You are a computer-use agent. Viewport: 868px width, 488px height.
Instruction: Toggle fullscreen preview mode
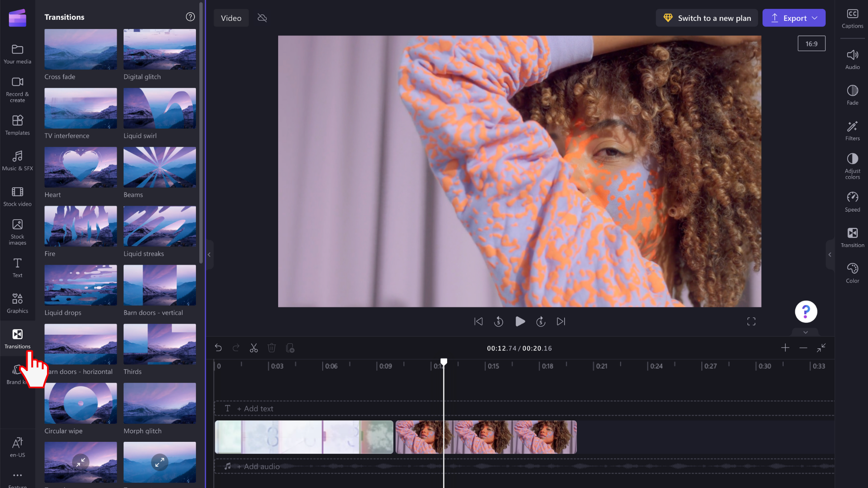point(751,322)
